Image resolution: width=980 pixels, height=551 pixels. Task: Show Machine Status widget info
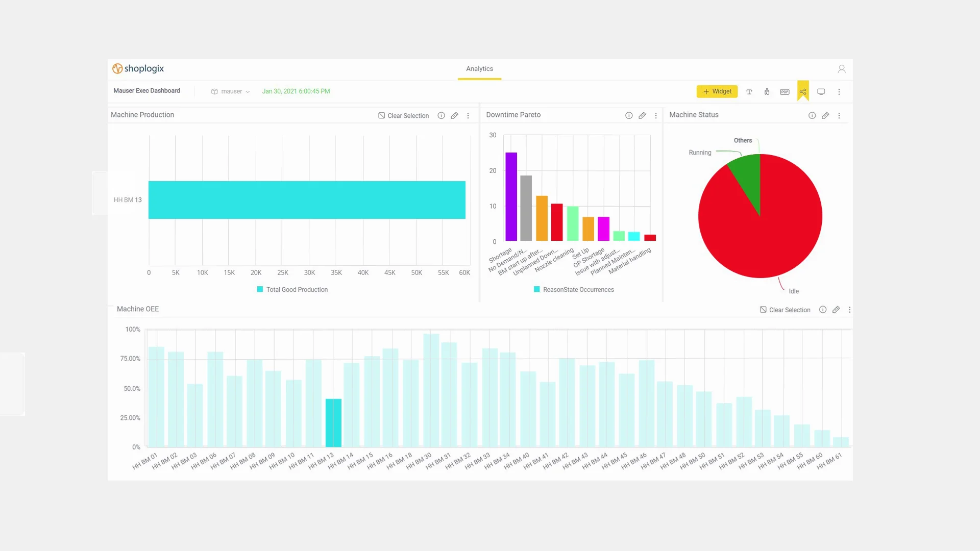pyautogui.click(x=812, y=116)
